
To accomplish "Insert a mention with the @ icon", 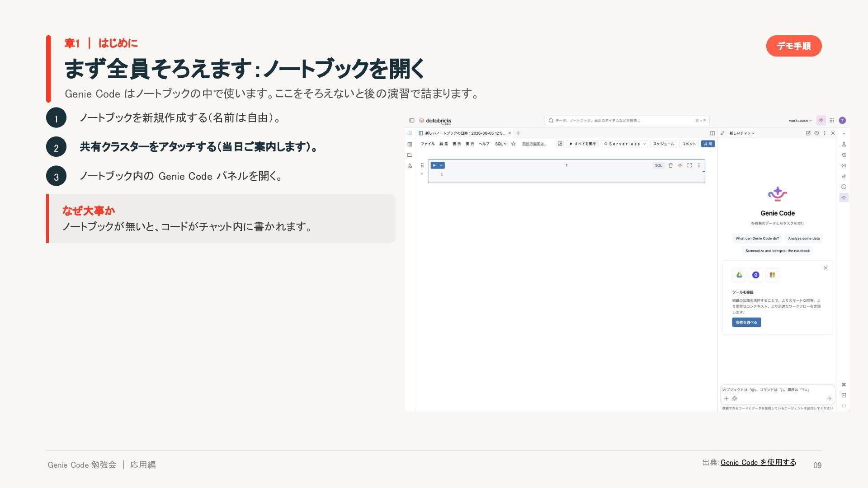I will (735, 399).
